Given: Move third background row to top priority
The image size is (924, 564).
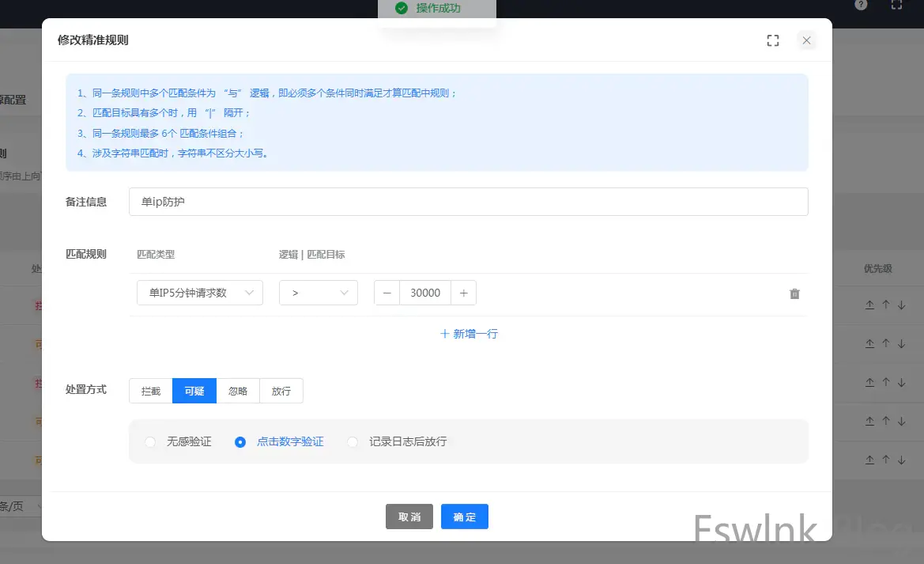Looking at the screenshot, I should pyautogui.click(x=869, y=382).
